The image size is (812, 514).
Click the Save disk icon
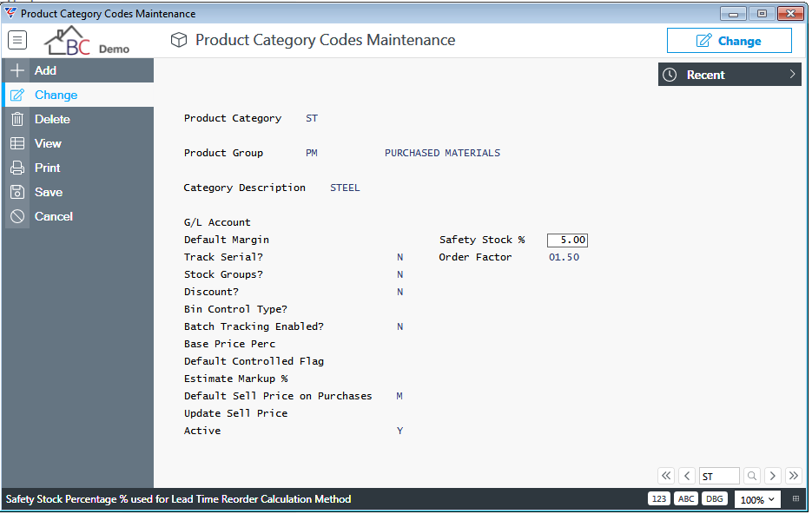pos(17,192)
